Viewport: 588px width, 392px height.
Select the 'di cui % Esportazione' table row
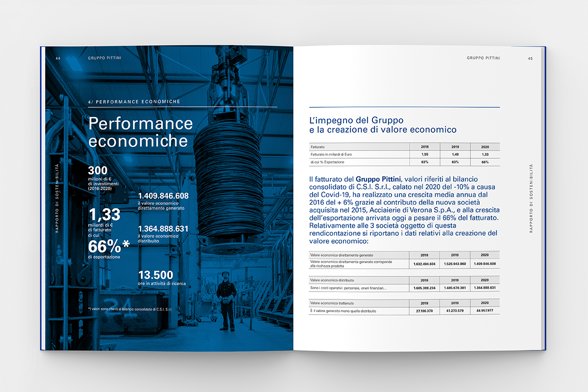404,162
